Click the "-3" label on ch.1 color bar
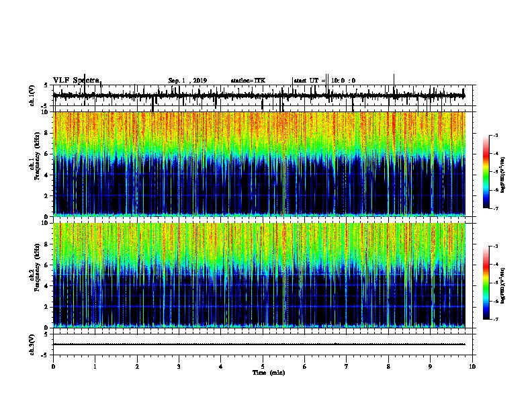 (495, 135)
